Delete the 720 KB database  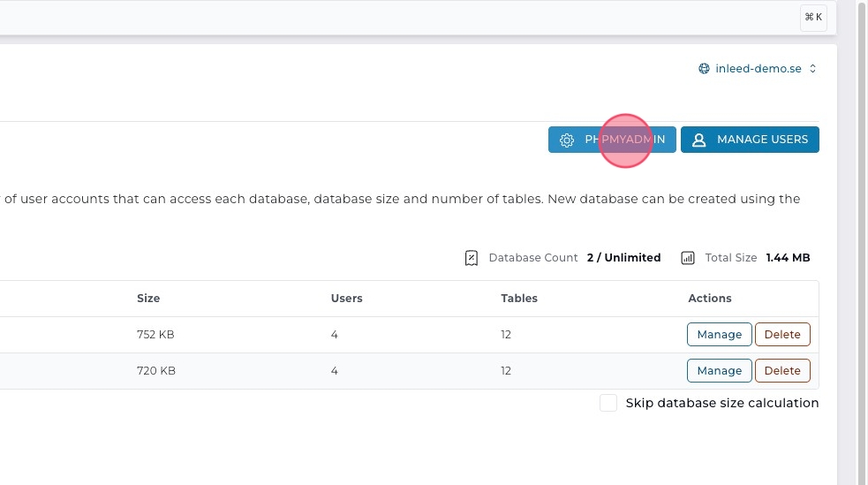tap(781, 371)
